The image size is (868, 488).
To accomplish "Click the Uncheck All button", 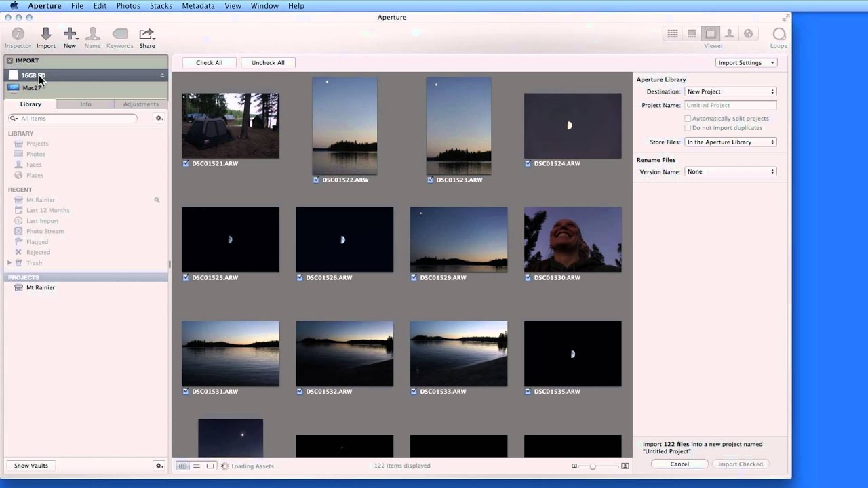I will click(x=268, y=62).
